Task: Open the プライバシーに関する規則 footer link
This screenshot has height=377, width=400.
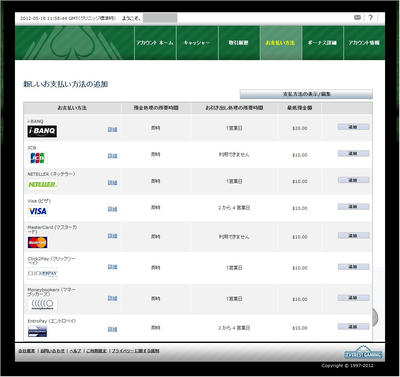Action: tap(135, 351)
